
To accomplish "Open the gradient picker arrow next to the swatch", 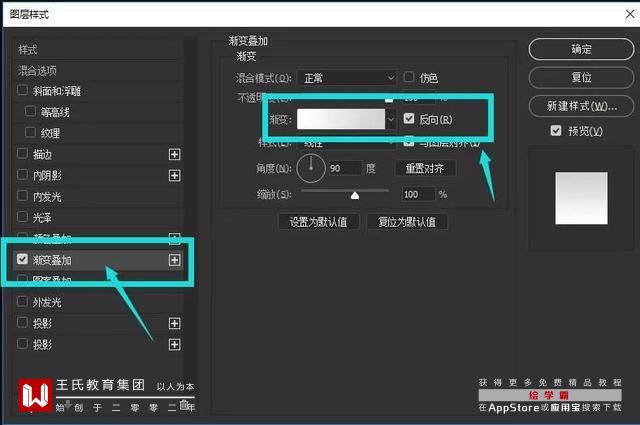I will click(x=391, y=119).
